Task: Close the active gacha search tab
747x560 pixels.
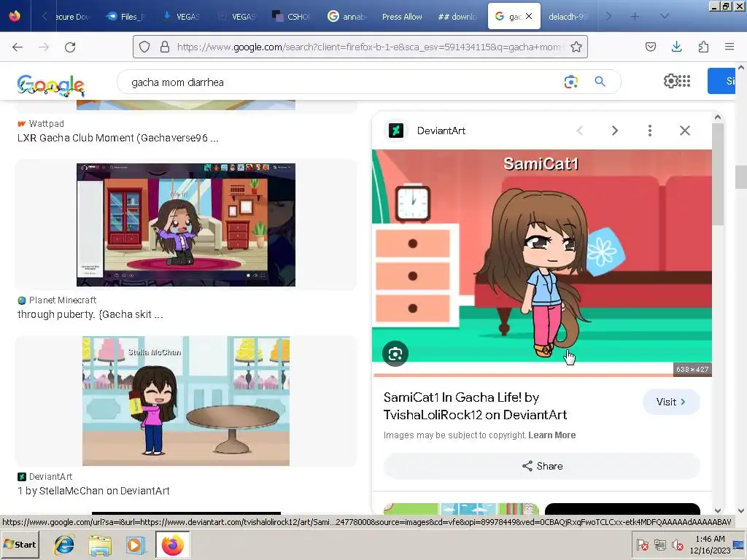Action: pos(529,16)
